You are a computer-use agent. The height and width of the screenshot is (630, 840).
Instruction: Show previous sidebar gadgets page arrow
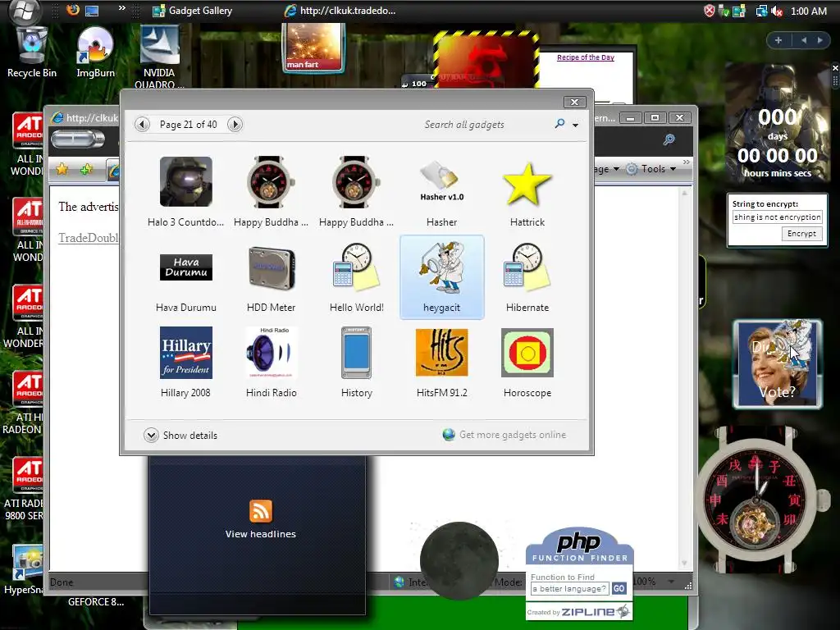[x=804, y=40]
